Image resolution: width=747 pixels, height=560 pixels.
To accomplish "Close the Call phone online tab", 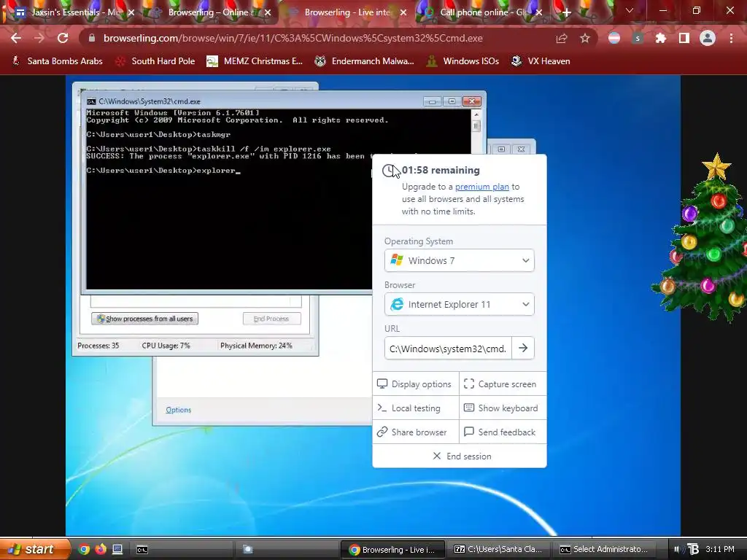I will coord(539,12).
